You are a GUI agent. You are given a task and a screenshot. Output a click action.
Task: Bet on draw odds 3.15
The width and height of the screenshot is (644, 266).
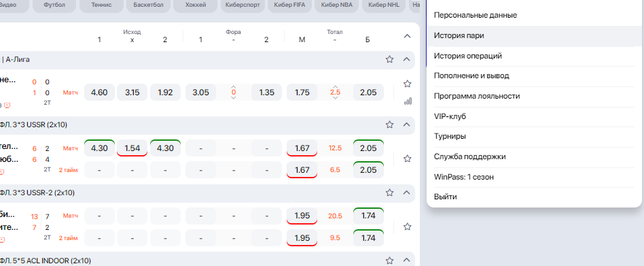tap(132, 93)
